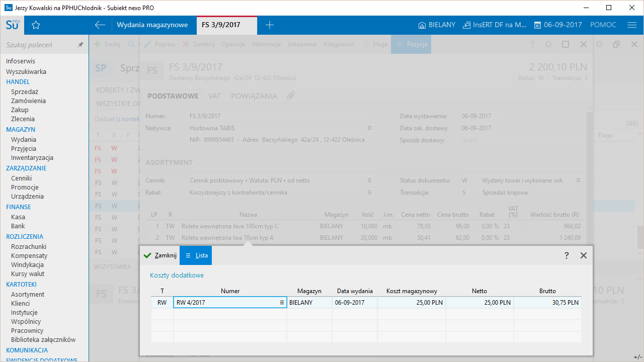644x362 pixels.
Task: Switch to Wydania magazynowe tab
Action: 152,25
